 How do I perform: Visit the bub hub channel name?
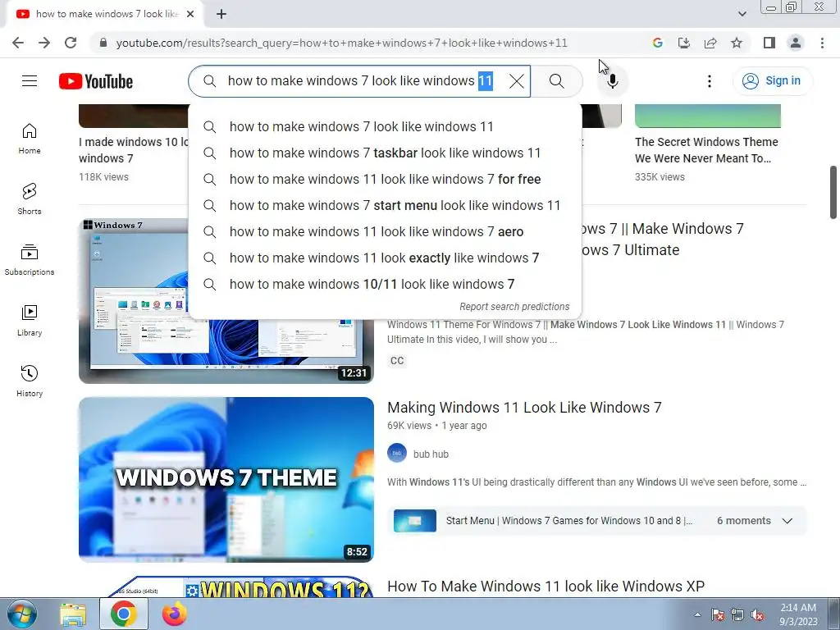coord(431,454)
